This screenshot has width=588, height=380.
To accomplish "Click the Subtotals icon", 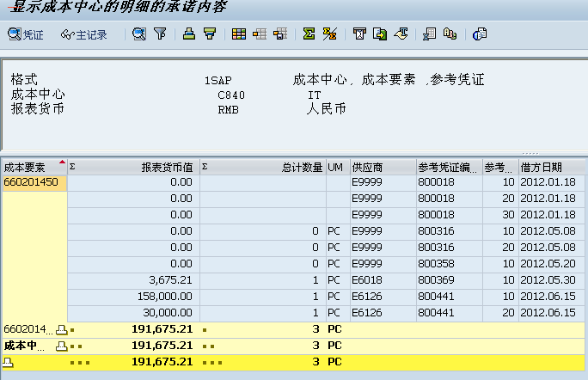I will [329, 34].
